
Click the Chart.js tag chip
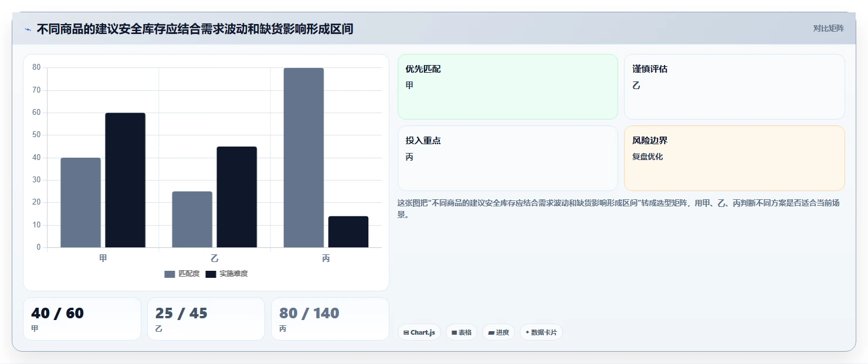coord(419,332)
